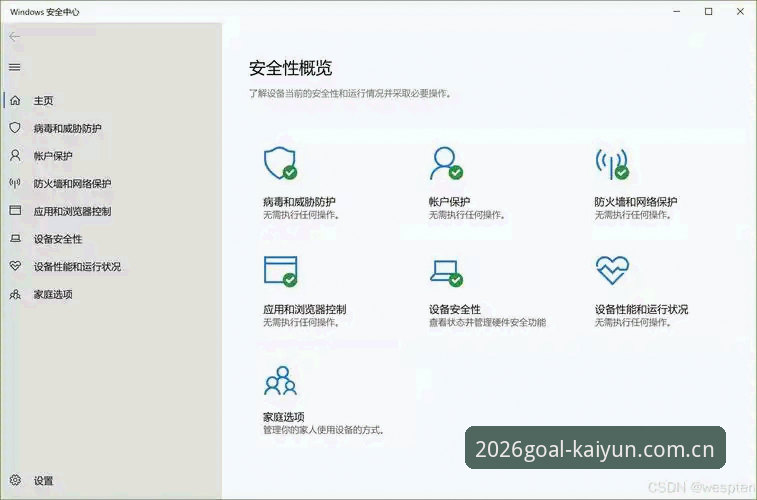757x500 pixels.
Task: Click the 防火墙和网络保护 tile title
Action: (636, 202)
